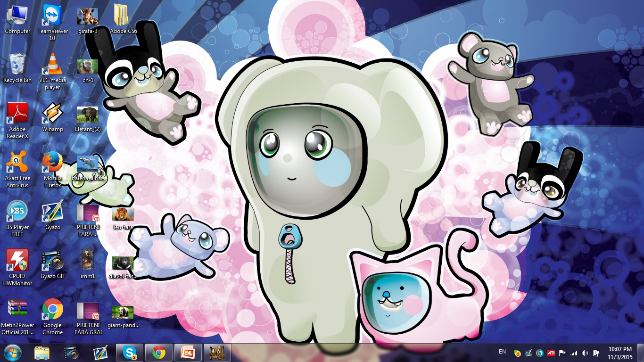Switch to Metin2 game in taskbar
The height and width of the screenshot is (362, 644).
pos(217,353)
